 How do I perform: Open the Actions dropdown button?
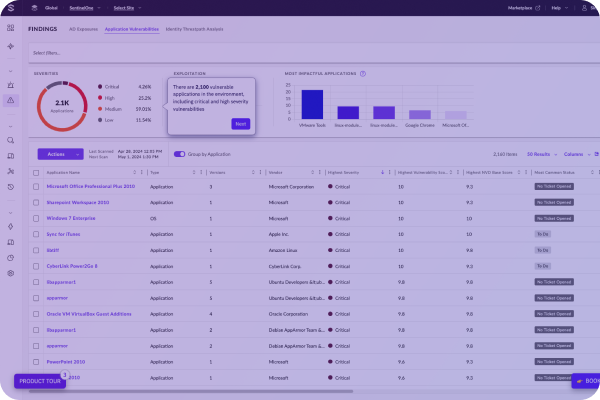click(x=59, y=154)
